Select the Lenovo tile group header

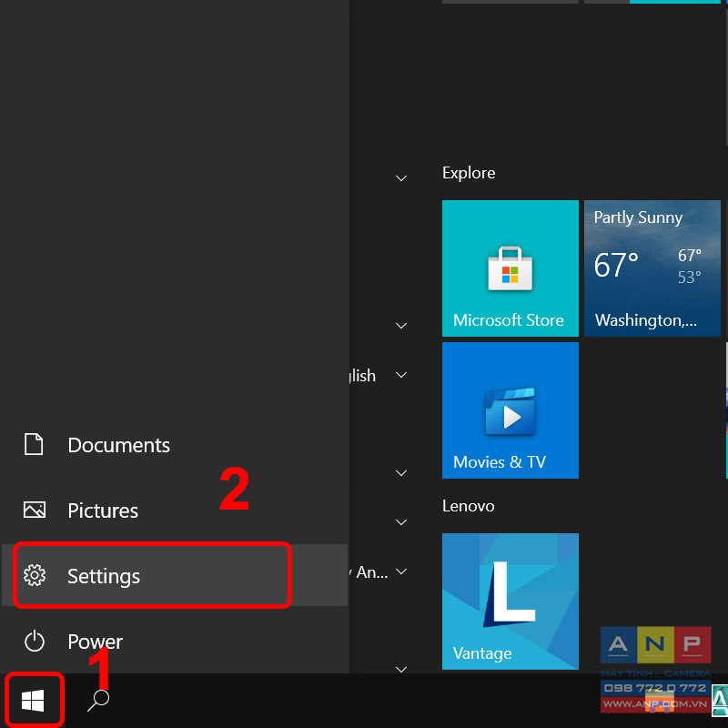pyautogui.click(x=468, y=506)
